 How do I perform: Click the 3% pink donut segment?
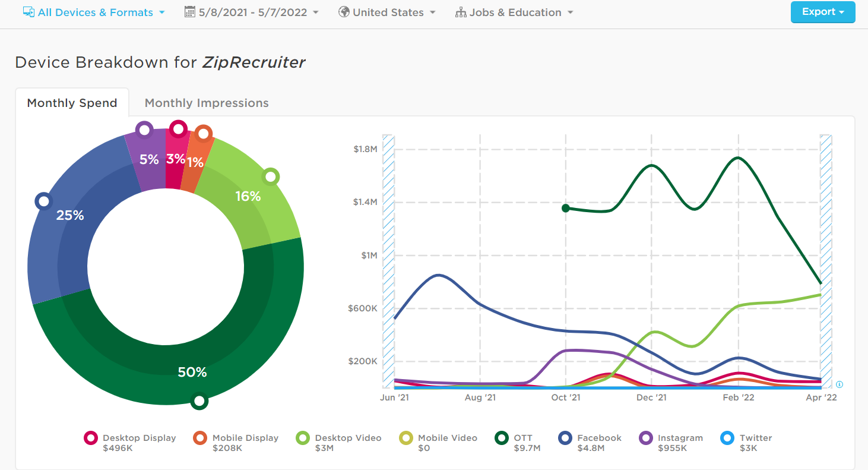(176, 159)
